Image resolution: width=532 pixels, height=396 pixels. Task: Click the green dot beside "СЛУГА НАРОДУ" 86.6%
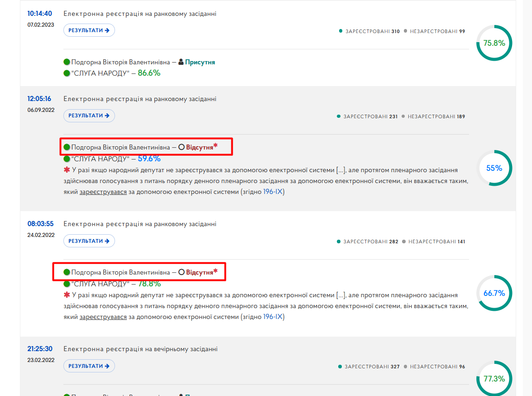pyautogui.click(x=67, y=73)
